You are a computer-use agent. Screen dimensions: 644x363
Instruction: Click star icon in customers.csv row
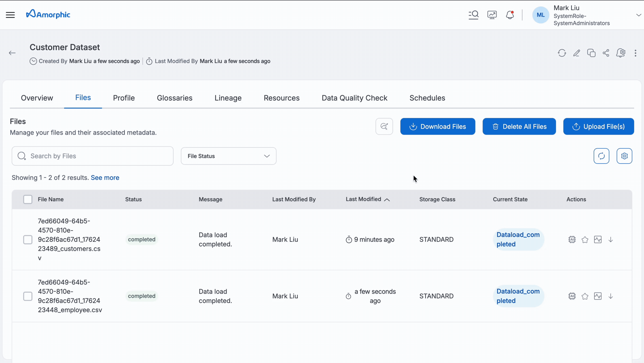point(585,240)
